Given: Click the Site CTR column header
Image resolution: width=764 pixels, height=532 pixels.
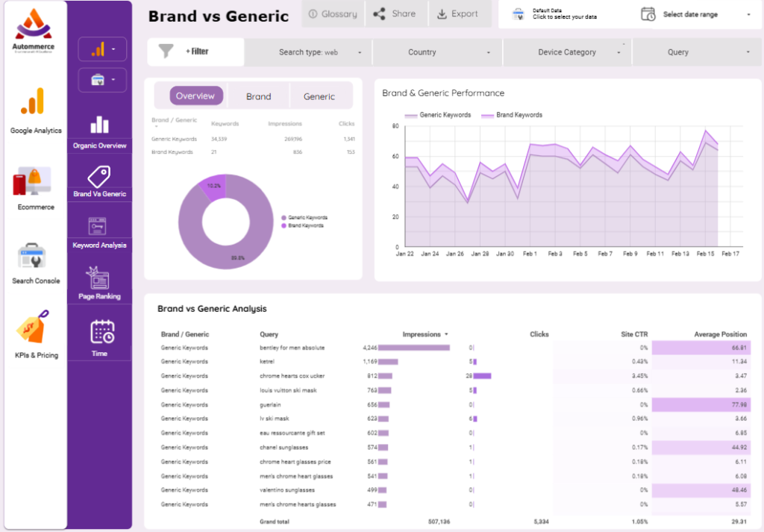Looking at the screenshot, I should (634, 334).
